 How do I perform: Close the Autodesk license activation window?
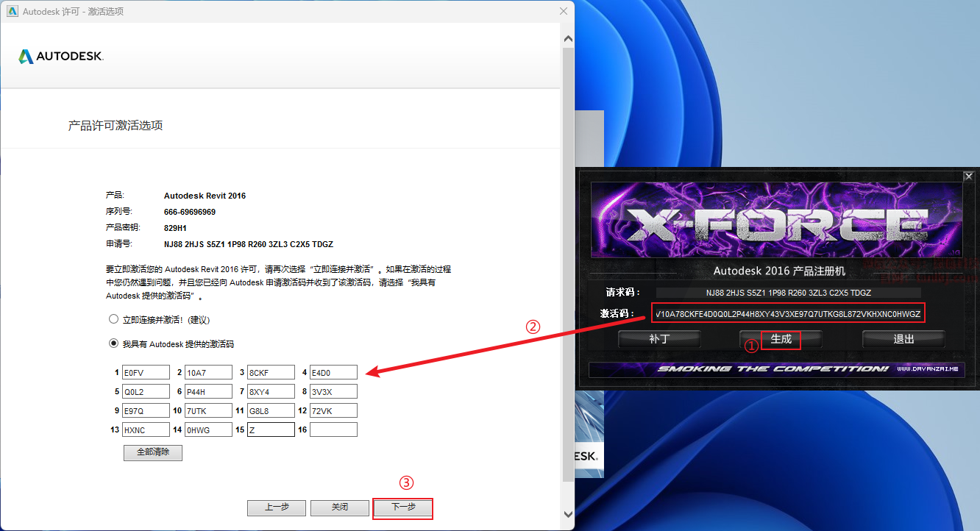point(564,11)
